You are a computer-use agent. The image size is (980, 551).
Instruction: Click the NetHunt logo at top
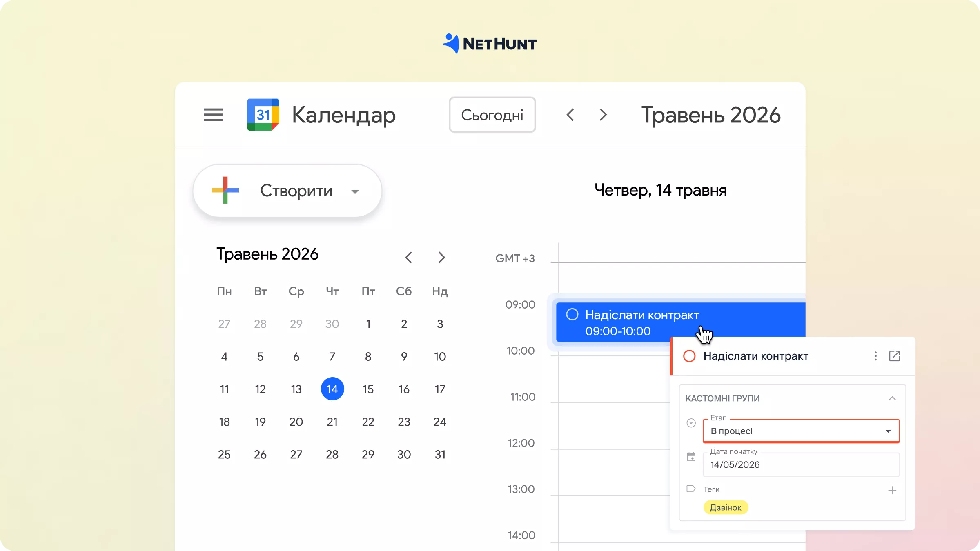point(490,44)
